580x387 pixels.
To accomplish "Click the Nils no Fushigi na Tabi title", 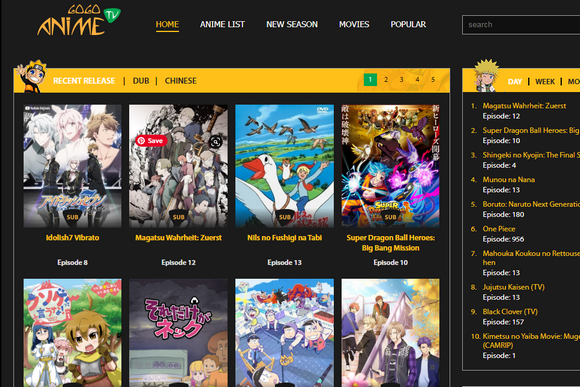I will click(x=284, y=238).
